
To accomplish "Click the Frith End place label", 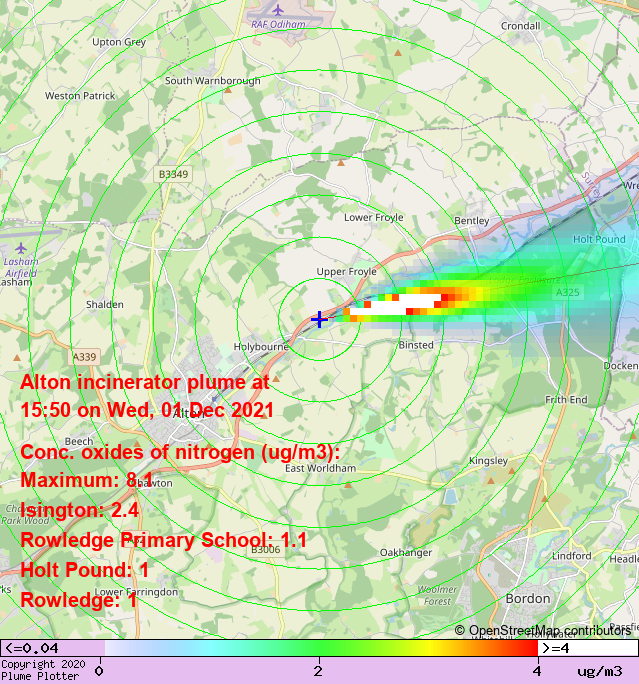I will coord(566,400).
